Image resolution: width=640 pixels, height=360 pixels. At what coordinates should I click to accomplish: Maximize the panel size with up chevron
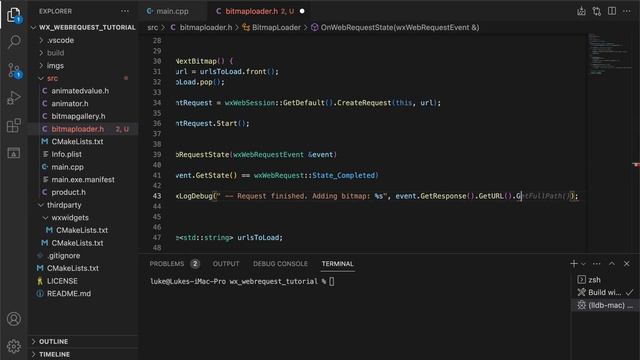[x=611, y=264]
